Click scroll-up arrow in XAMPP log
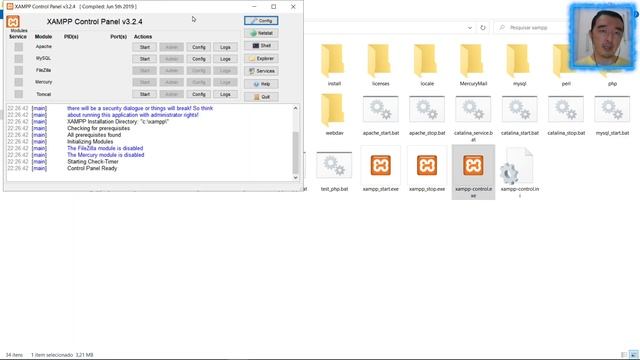The width and height of the screenshot is (640, 360). coord(296,108)
